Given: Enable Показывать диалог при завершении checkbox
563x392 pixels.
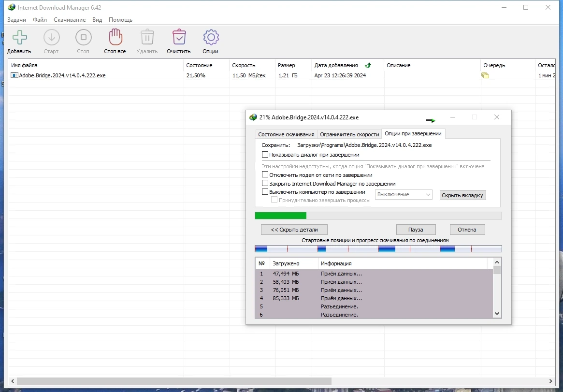Looking at the screenshot, I should 265,154.
